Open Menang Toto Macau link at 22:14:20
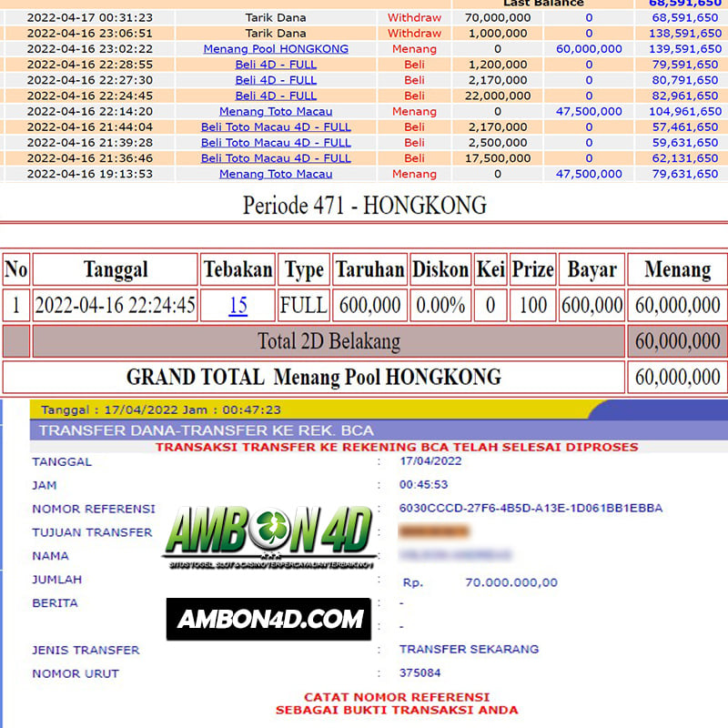728x728 pixels. [276, 111]
